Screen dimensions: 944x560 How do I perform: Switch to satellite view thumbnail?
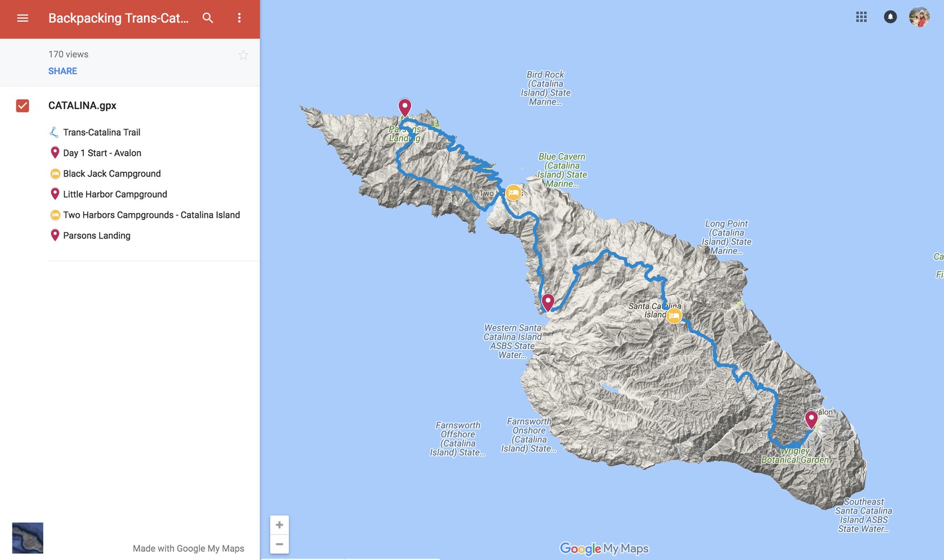[28, 538]
